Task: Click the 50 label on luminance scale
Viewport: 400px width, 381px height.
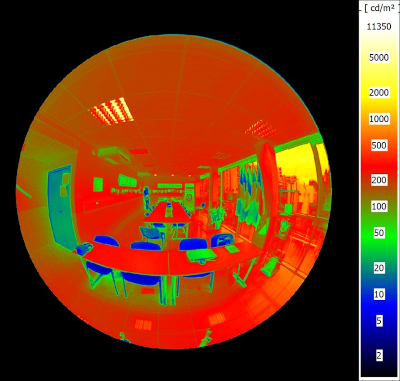Action: click(379, 233)
